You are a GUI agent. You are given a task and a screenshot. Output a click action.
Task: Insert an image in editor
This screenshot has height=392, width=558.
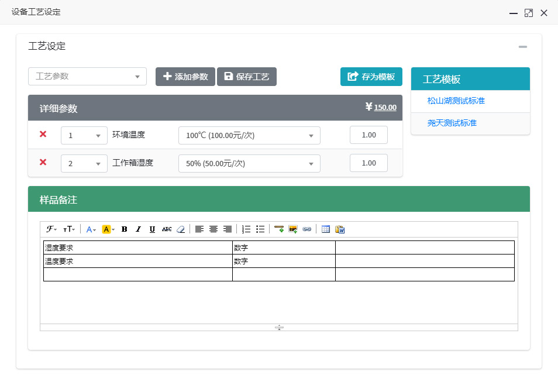click(293, 229)
